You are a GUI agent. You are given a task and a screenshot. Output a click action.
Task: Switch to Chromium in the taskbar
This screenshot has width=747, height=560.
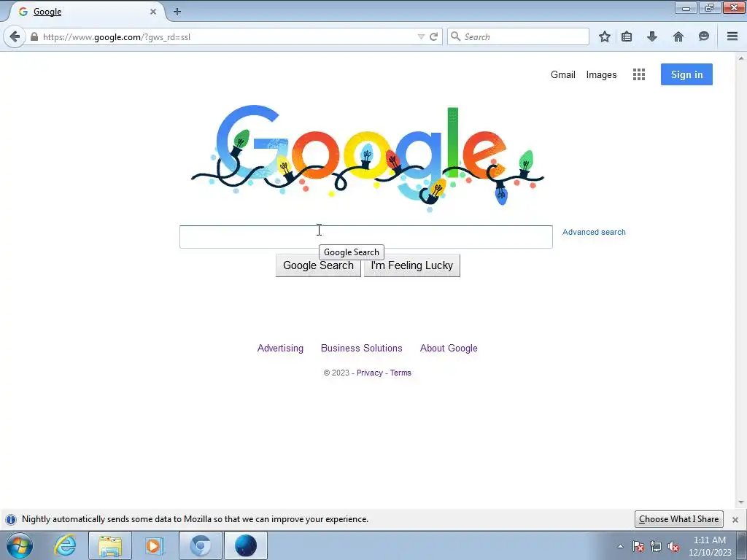pos(200,545)
